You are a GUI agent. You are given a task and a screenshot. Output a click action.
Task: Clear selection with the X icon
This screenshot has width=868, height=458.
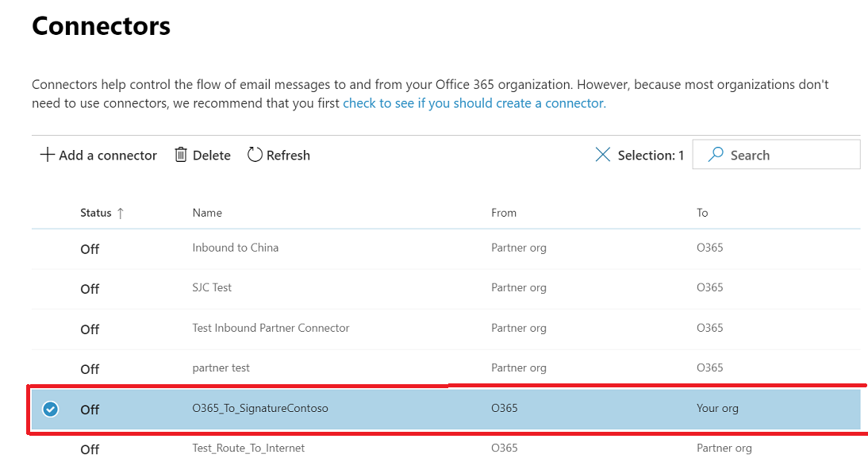point(603,155)
